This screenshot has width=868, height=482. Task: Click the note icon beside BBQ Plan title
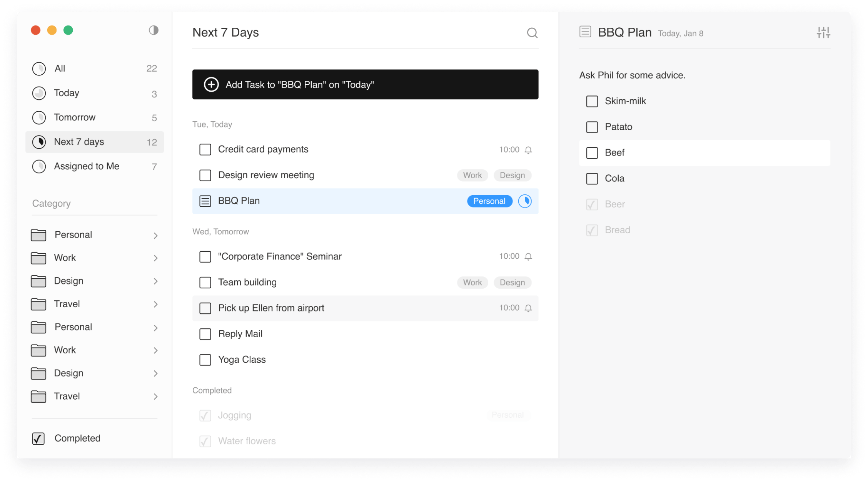pos(585,32)
